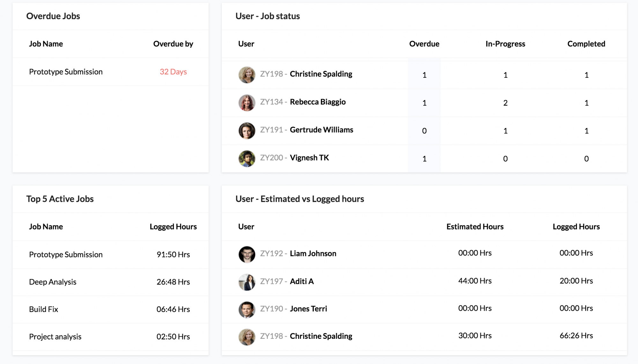
Task: Click Christine Spalding's Completed count 1
Action: [586, 75]
